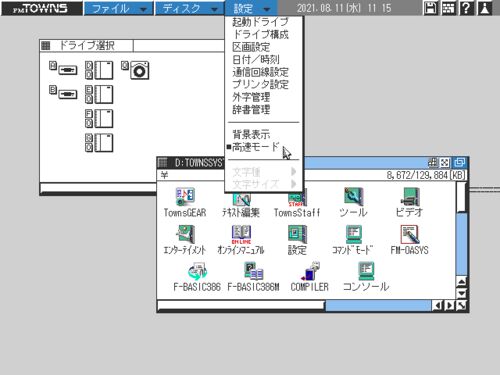Click the vertical scrollbar track below the thumb
Viewport: 500px width, 375px height.
[462, 244]
